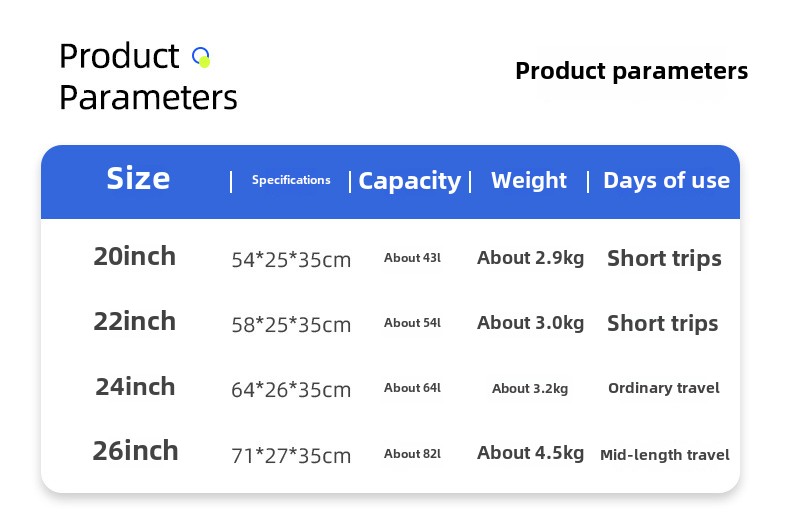This screenshot has width=790, height=532.
Task: Select the Specifications column header
Action: tap(291, 180)
